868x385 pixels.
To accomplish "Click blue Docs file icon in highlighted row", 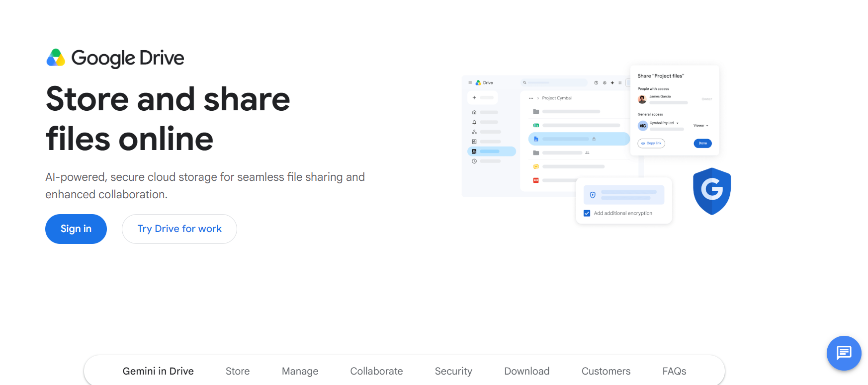I will tap(536, 139).
